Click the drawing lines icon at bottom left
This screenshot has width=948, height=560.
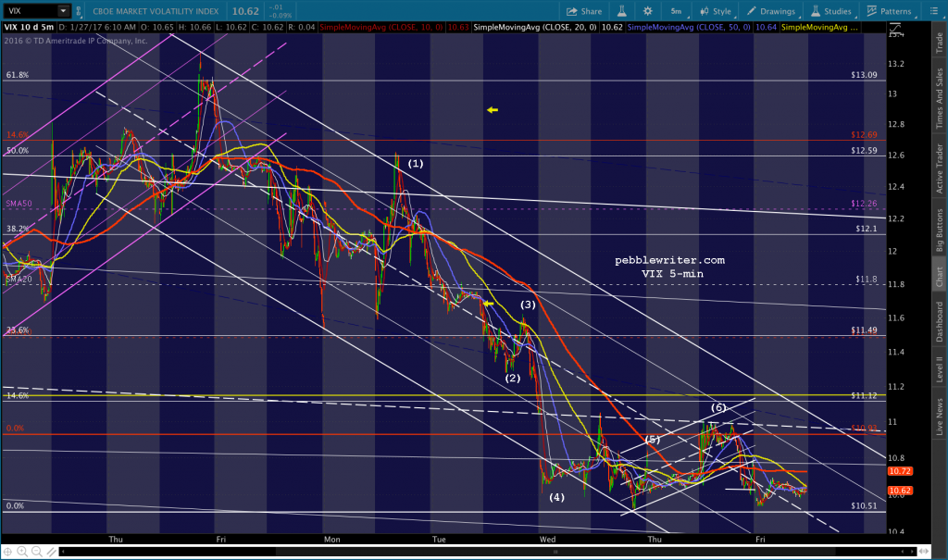[x=52, y=552]
